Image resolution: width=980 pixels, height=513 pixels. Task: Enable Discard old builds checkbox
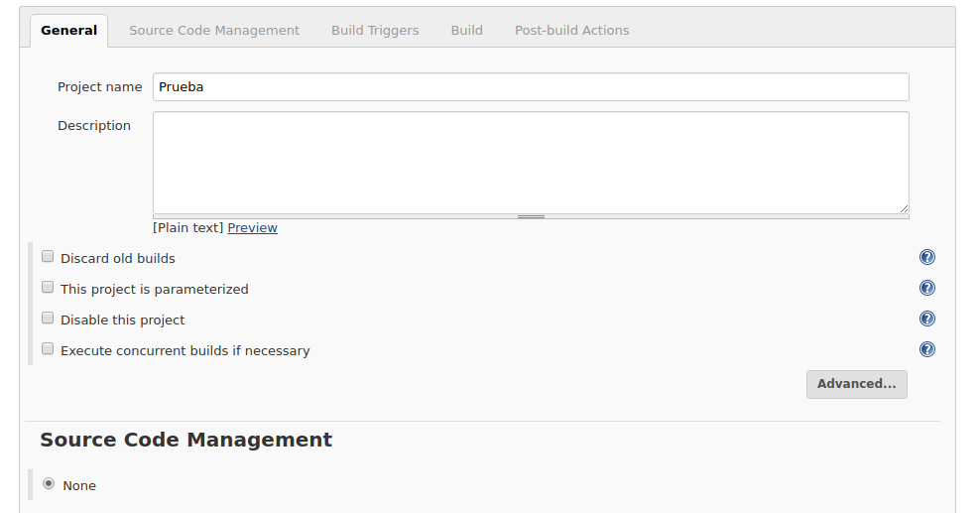48,257
